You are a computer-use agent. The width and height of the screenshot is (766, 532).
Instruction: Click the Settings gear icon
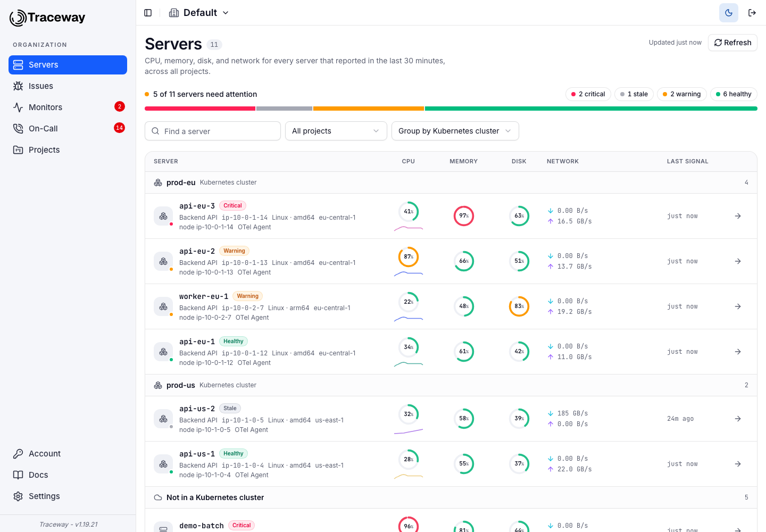pos(18,496)
